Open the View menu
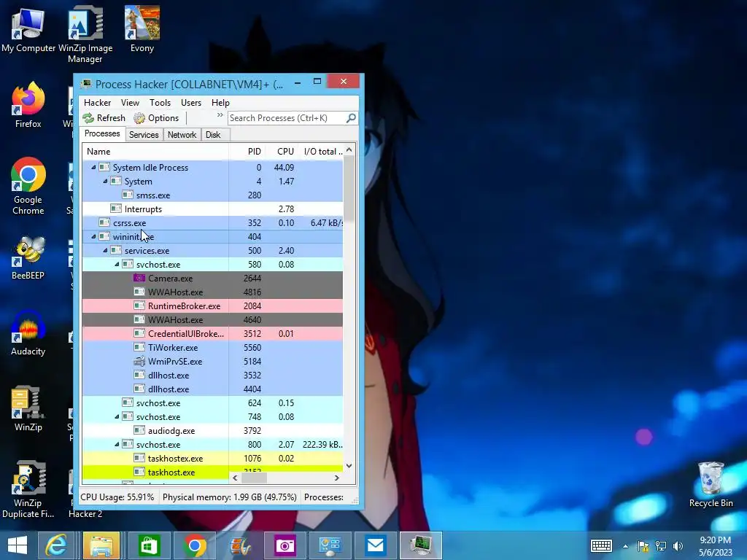Viewport: 747px width, 560px height. (130, 102)
